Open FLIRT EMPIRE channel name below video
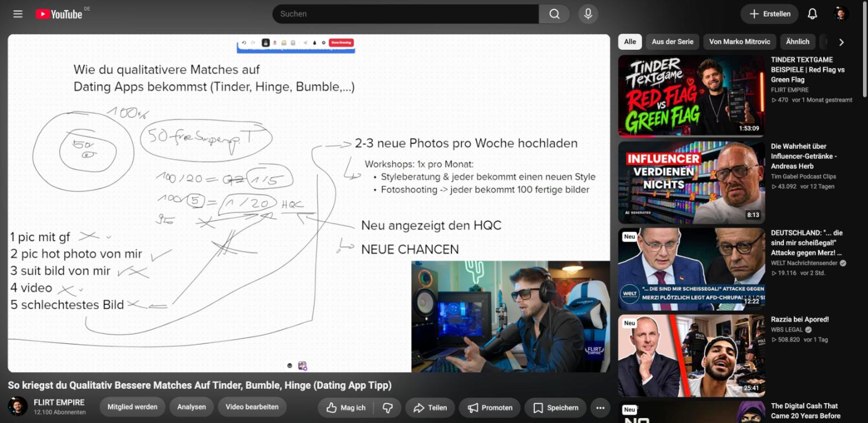 tap(59, 403)
